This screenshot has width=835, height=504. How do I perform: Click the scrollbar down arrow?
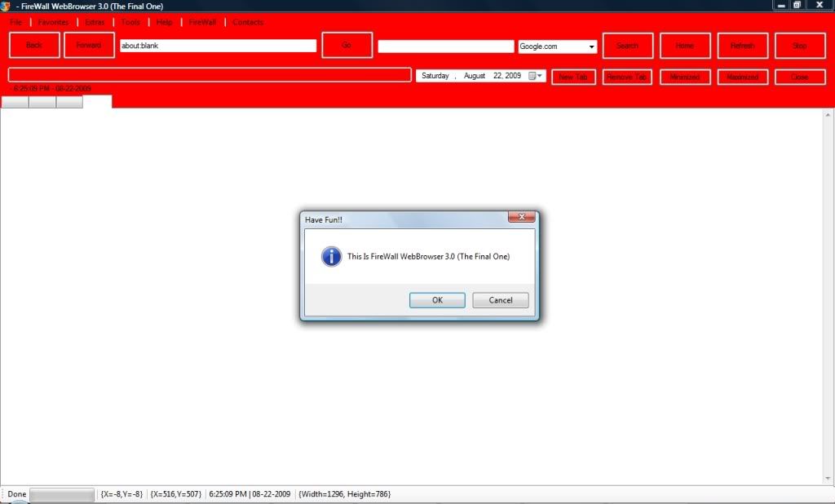pos(828,479)
